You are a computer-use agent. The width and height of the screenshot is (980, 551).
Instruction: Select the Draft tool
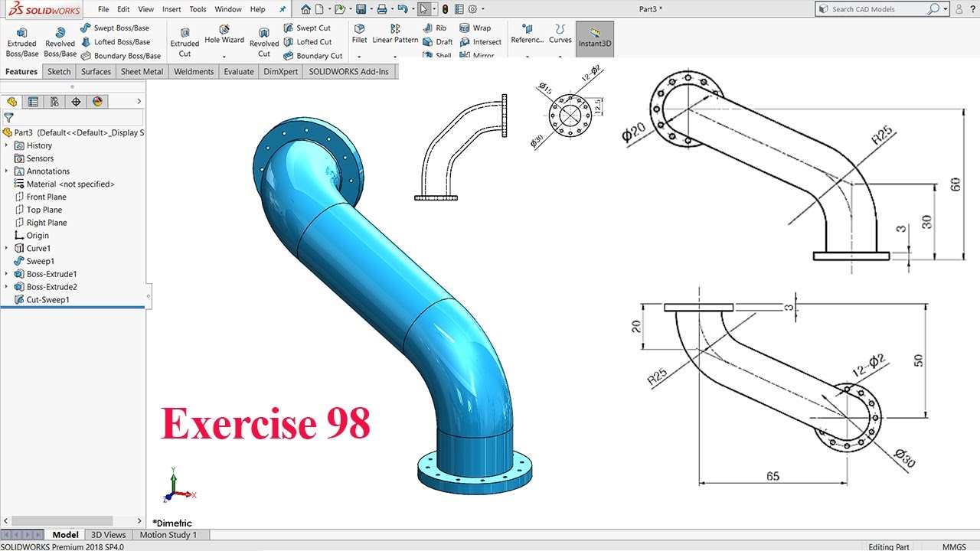coord(438,42)
